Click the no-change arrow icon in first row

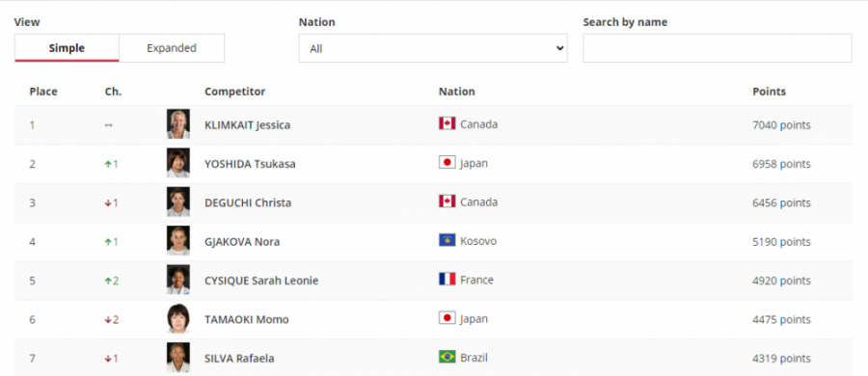coord(108,125)
